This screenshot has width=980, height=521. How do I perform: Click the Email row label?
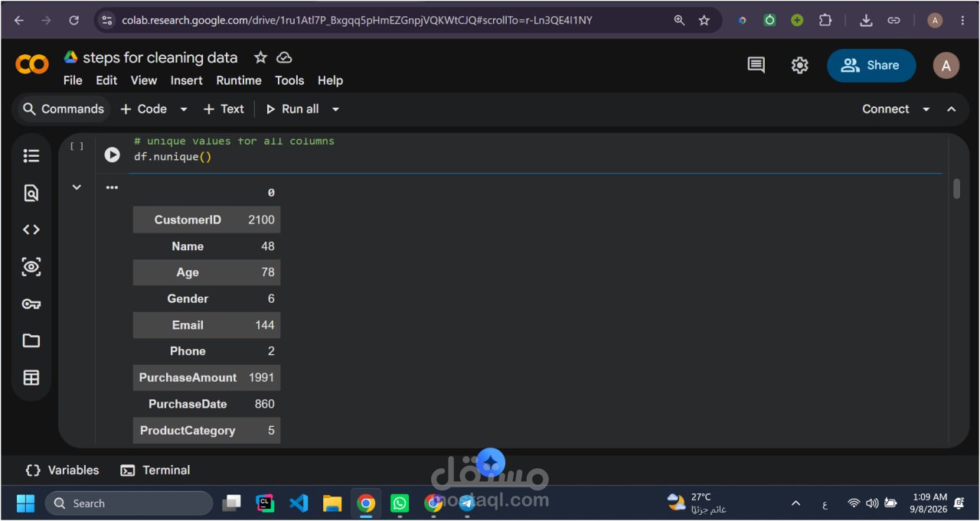point(188,325)
